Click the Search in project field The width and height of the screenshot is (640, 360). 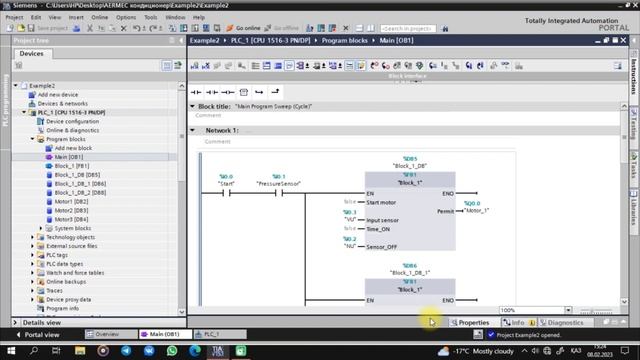pyautogui.click(x=408, y=28)
